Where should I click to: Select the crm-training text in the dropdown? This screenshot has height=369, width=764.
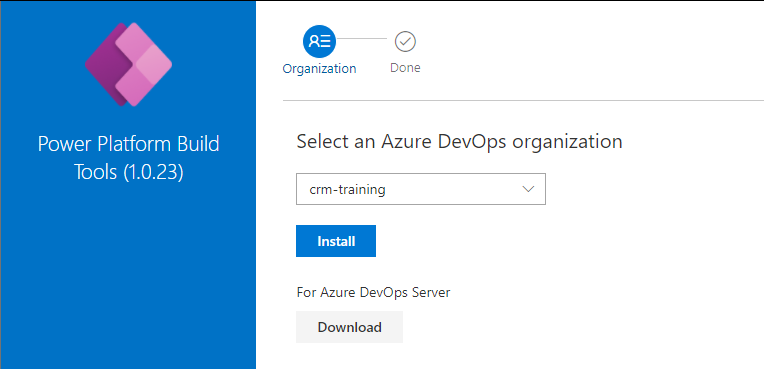347,190
